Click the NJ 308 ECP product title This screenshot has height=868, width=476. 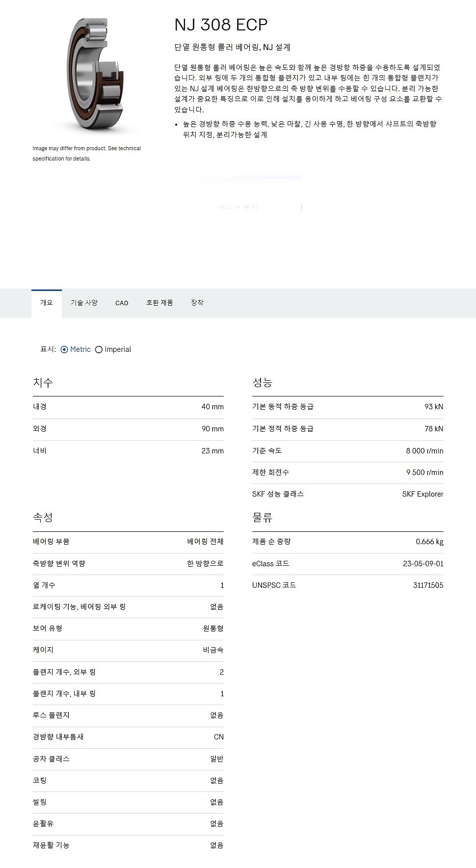point(221,25)
